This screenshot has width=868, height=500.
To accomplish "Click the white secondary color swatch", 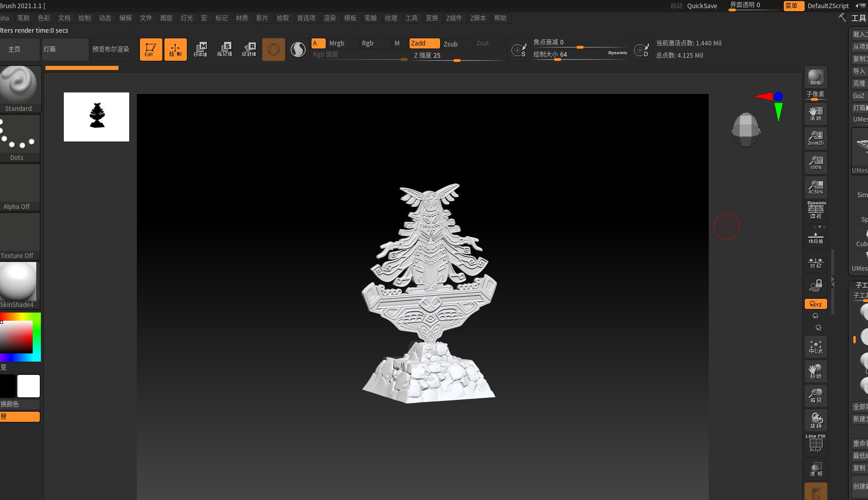I will pos(29,386).
